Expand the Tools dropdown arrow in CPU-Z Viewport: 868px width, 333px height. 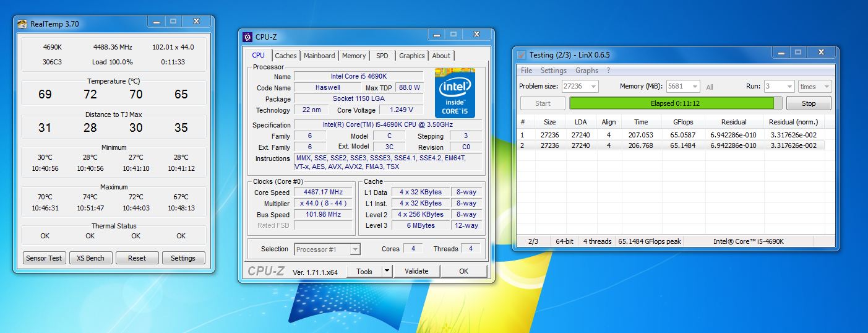tap(387, 271)
